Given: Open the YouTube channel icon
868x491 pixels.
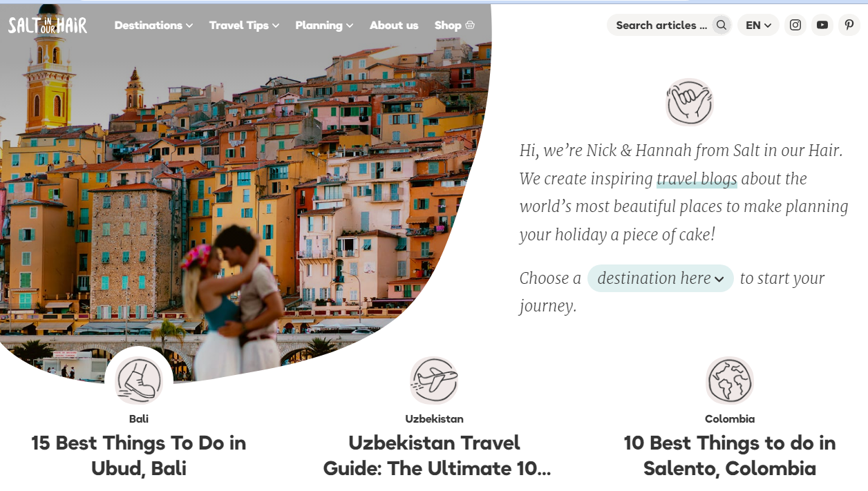Looking at the screenshot, I should click(822, 25).
